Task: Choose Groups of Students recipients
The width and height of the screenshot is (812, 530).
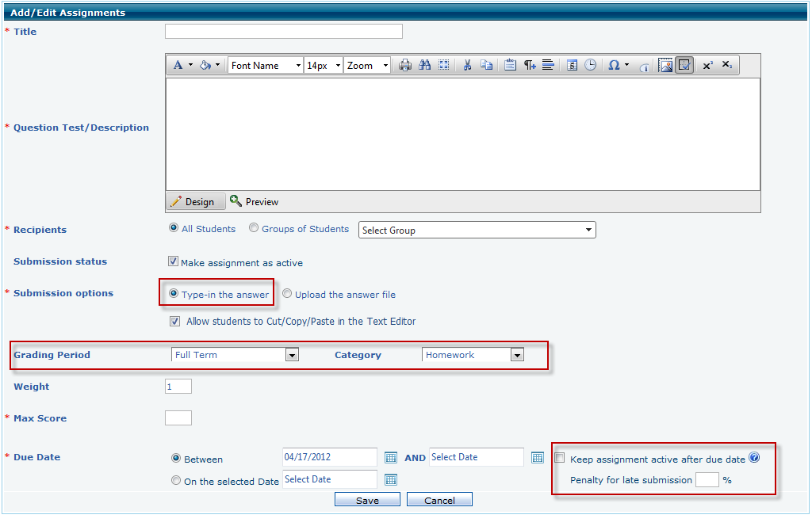Action: point(254,228)
